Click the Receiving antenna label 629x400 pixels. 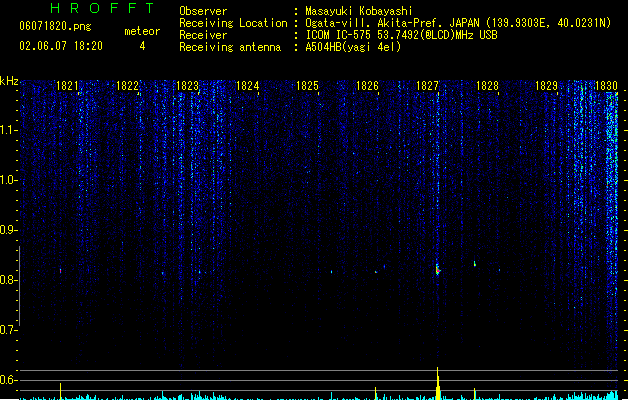pos(230,47)
